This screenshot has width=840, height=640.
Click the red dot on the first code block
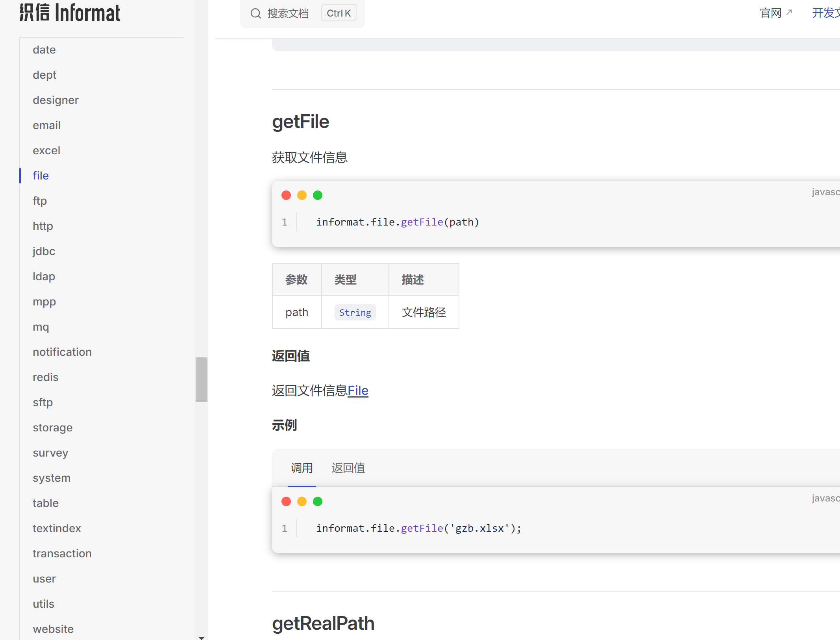pos(286,195)
